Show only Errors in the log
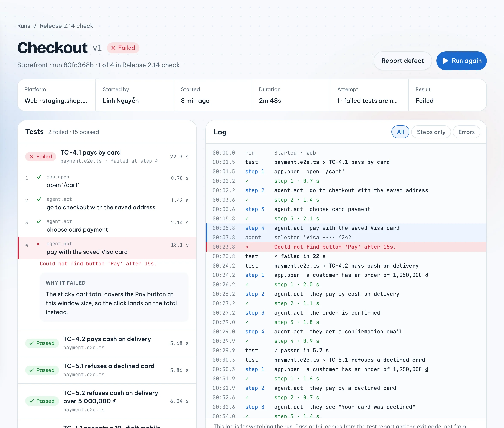This screenshot has width=504, height=428. pos(466,132)
